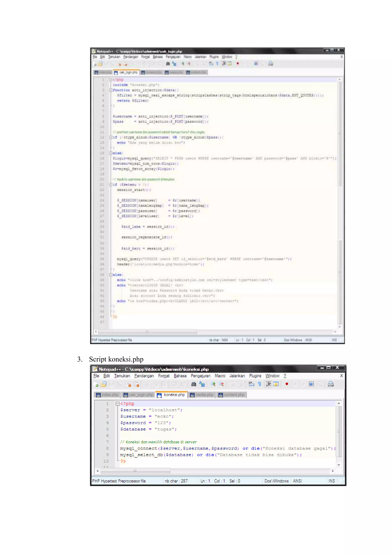Collapse the first else block fold marker
This screenshot has width=392, height=554.
click(111, 153)
